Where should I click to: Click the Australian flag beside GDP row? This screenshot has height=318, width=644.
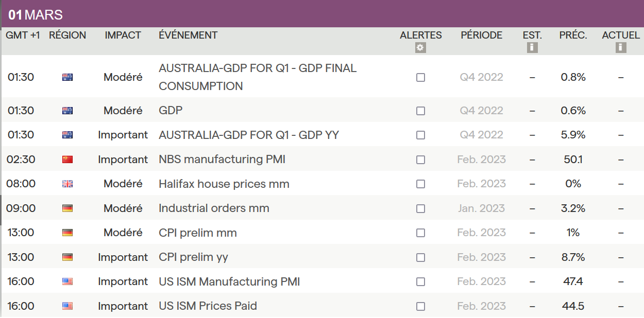pos(67,111)
